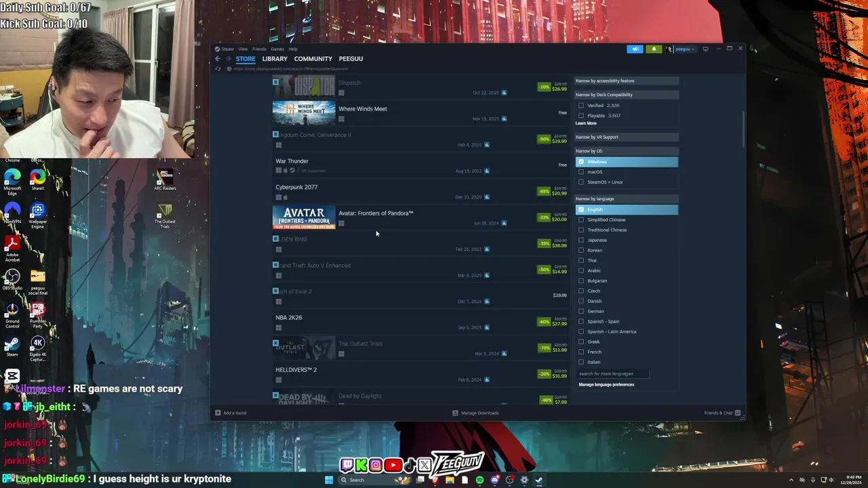Open the Friends menu
The width and height of the screenshot is (868, 488).
[x=259, y=49]
